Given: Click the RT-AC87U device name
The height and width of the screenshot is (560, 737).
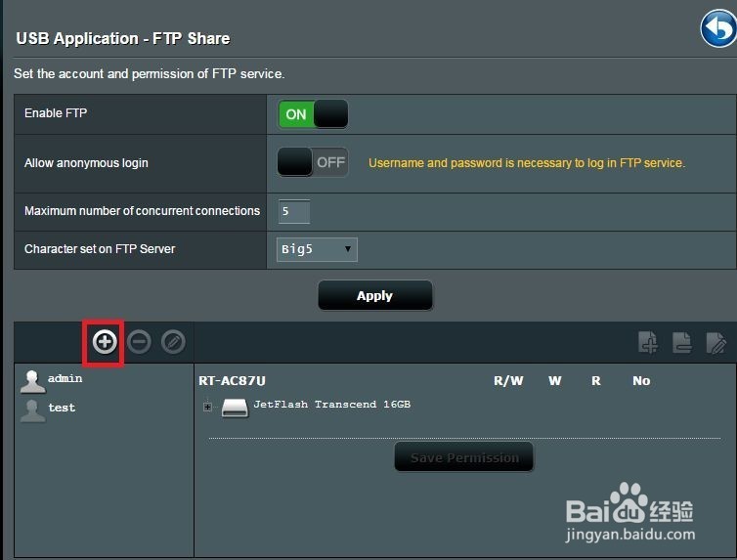Looking at the screenshot, I should (x=233, y=380).
